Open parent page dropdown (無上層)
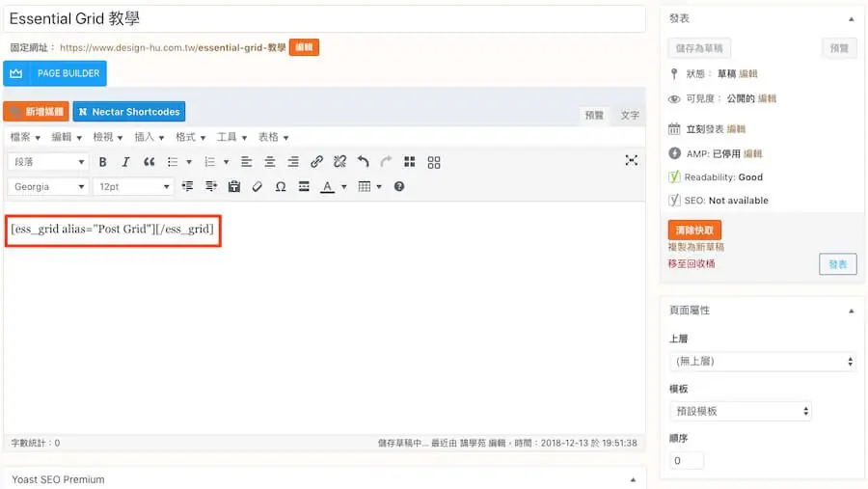Viewport: 868px width, 489px height. point(762,362)
